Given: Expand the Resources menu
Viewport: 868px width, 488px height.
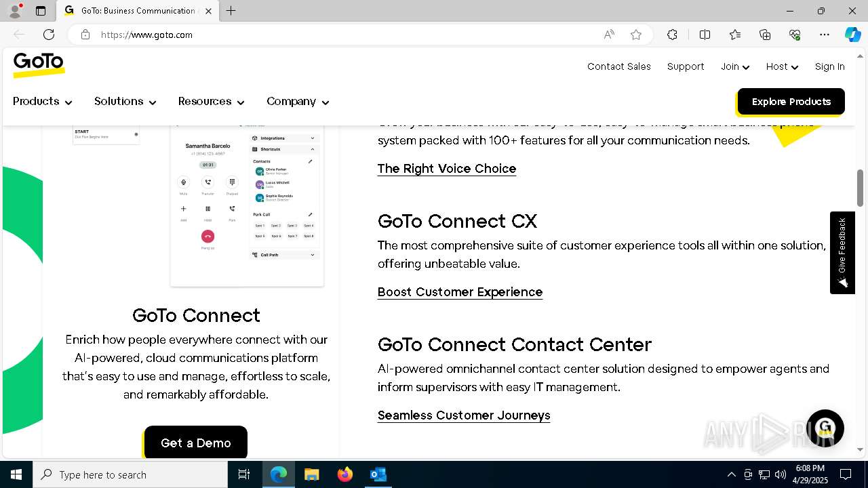Looking at the screenshot, I should [x=211, y=101].
